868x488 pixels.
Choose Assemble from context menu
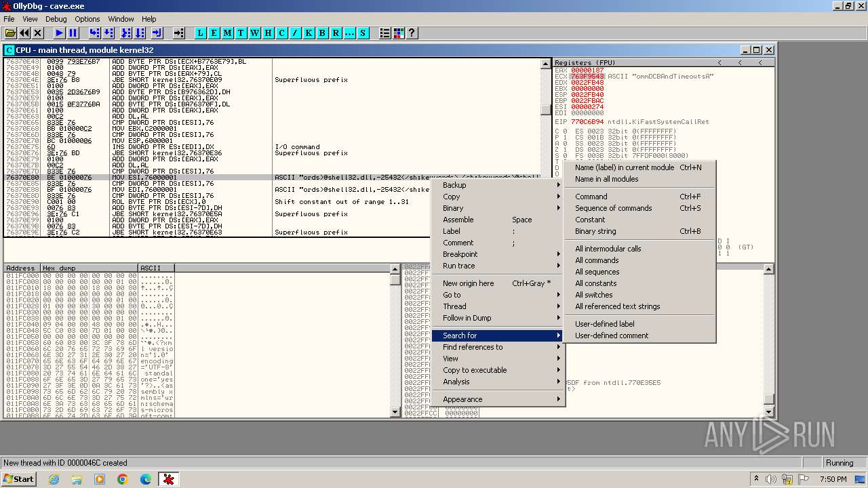tap(498, 220)
